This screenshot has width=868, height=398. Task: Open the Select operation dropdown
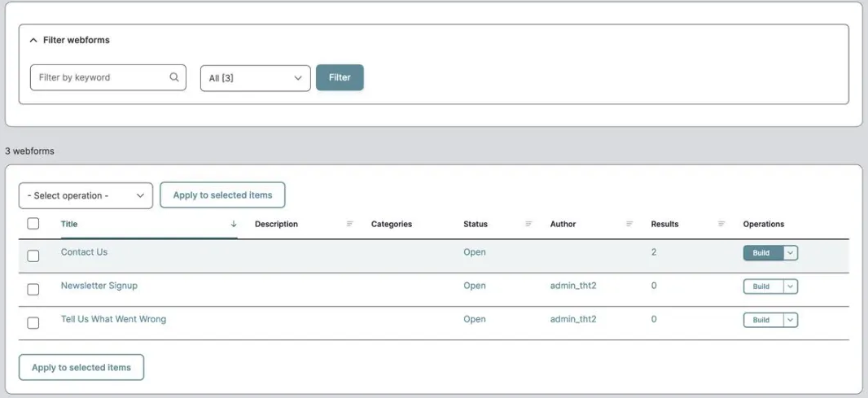click(x=85, y=196)
